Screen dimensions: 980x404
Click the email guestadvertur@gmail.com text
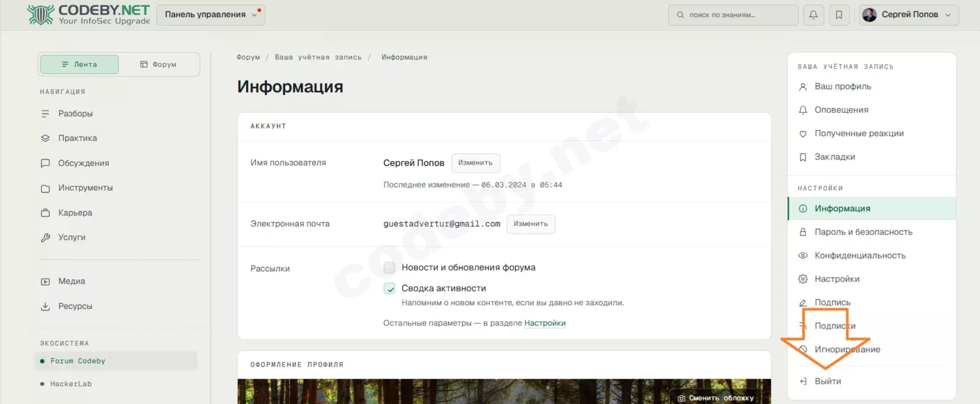tap(442, 224)
